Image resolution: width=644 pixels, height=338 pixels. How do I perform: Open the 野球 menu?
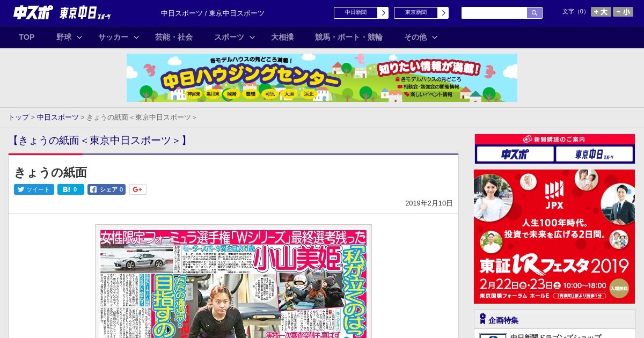pos(64,37)
